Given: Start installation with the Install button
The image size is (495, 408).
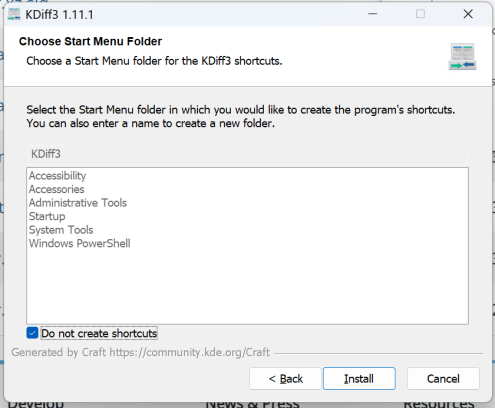Looking at the screenshot, I should point(359,379).
